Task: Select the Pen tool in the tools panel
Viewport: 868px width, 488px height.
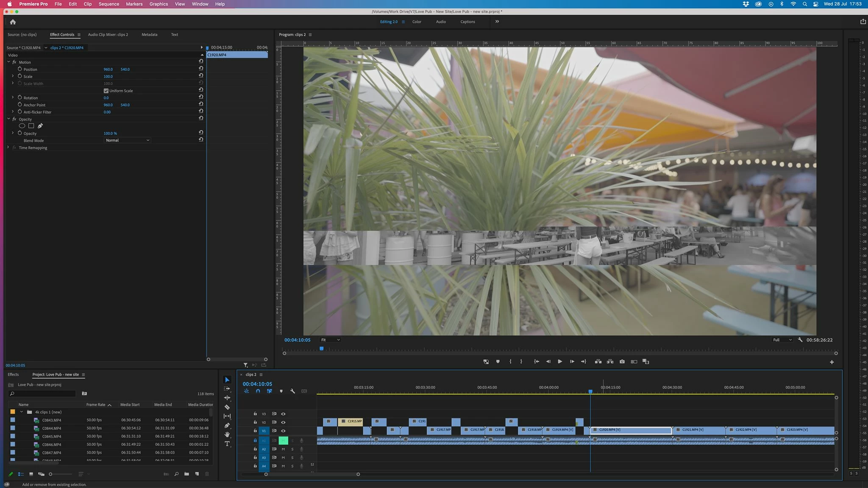Action: coord(227,425)
